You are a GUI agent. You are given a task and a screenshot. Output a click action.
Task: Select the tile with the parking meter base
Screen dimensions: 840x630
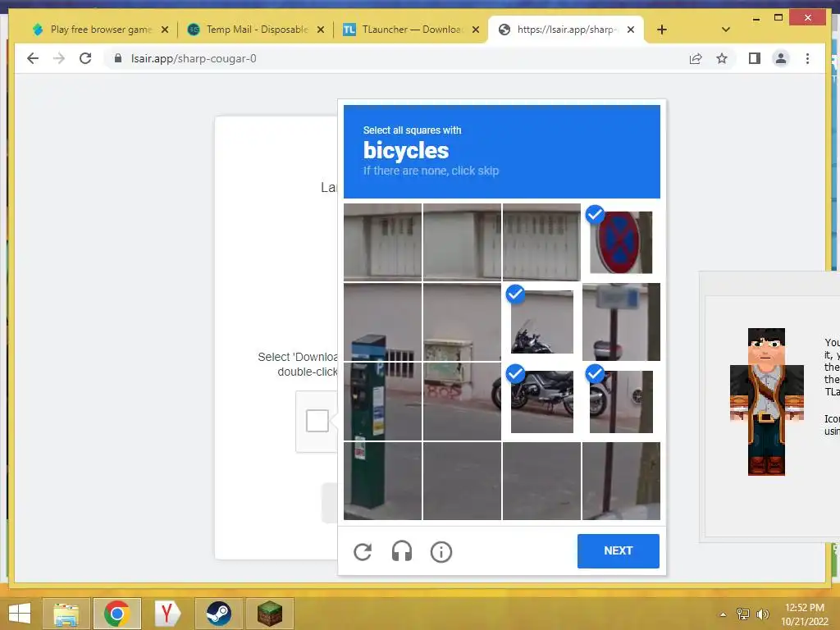tap(382, 481)
